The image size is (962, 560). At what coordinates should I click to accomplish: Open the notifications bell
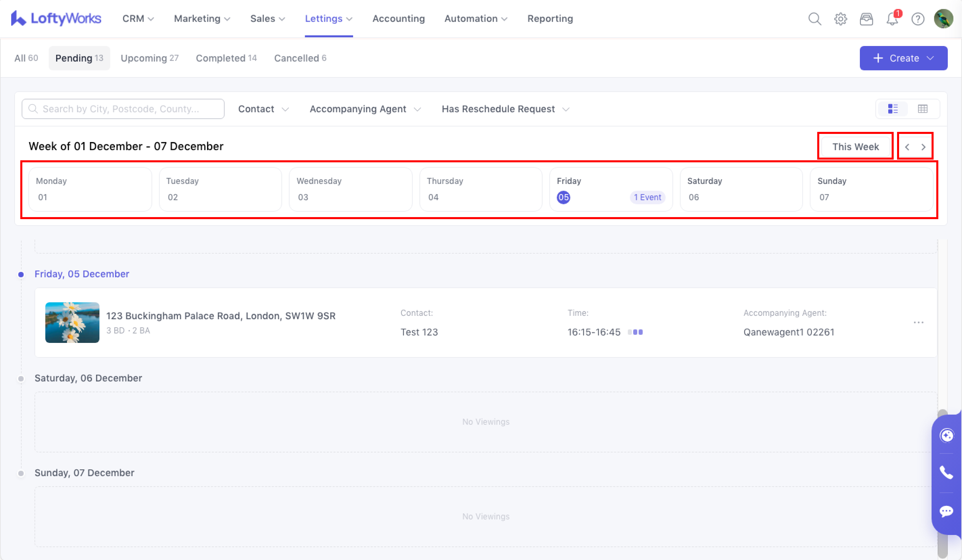click(892, 19)
